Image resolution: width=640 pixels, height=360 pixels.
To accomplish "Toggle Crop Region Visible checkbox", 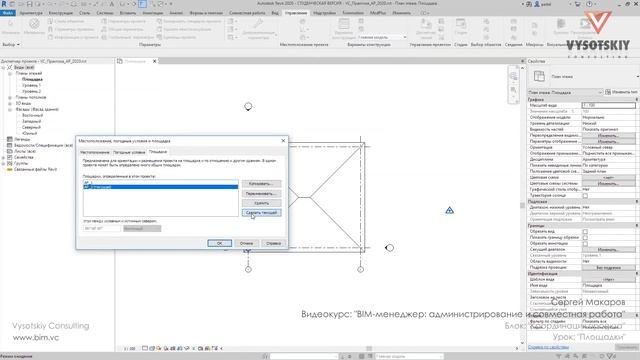I will click(x=585, y=237).
